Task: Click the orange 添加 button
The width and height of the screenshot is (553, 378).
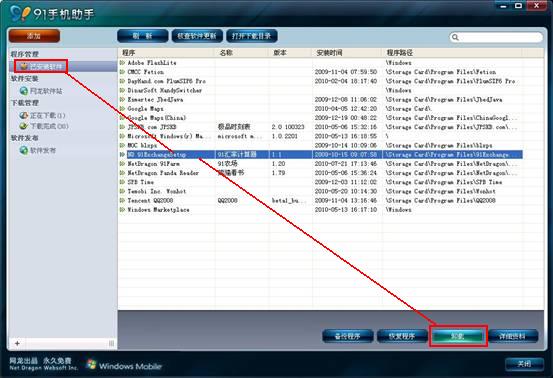Action: 34,36
